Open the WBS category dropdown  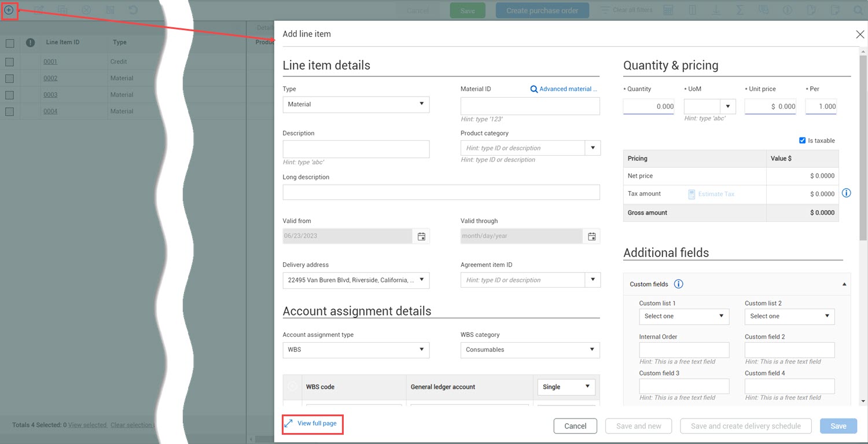(x=530, y=350)
